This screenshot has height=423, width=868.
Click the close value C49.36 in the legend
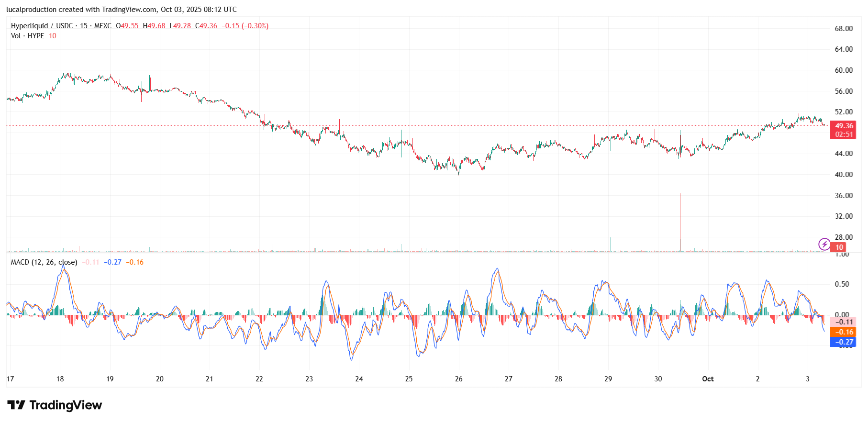(206, 26)
